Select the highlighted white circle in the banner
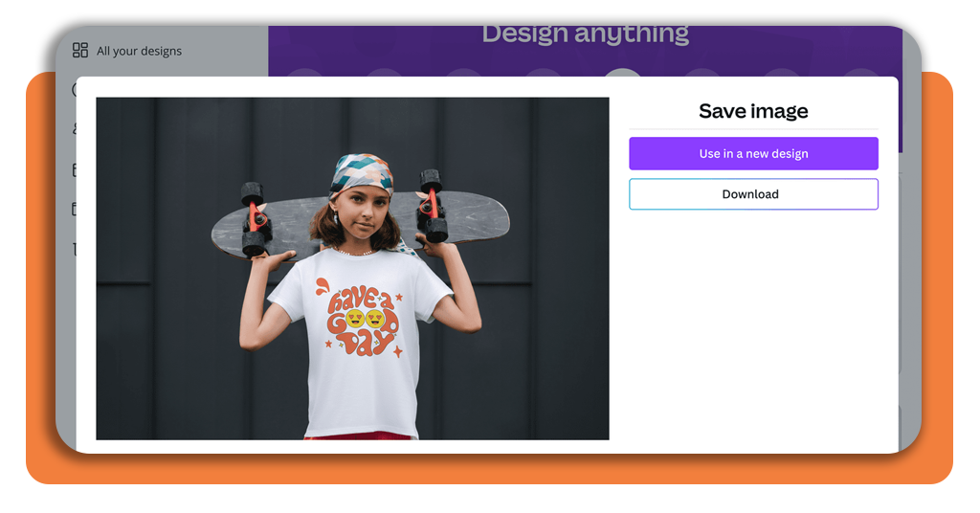This screenshot has height=513, width=980. pos(622,74)
